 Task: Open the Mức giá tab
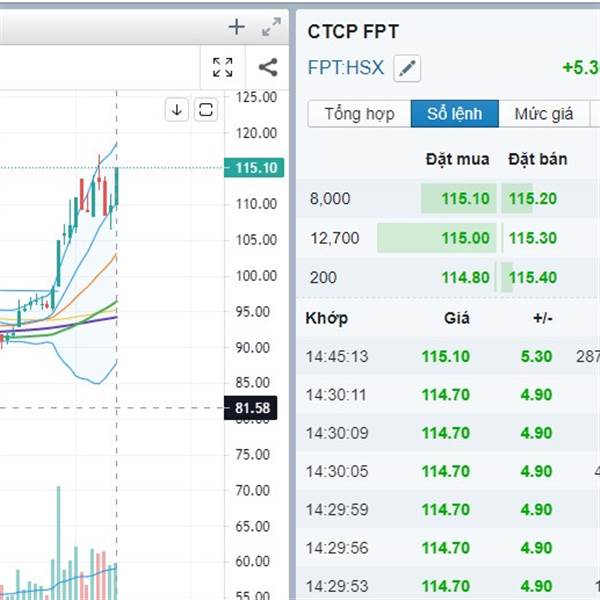544,114
